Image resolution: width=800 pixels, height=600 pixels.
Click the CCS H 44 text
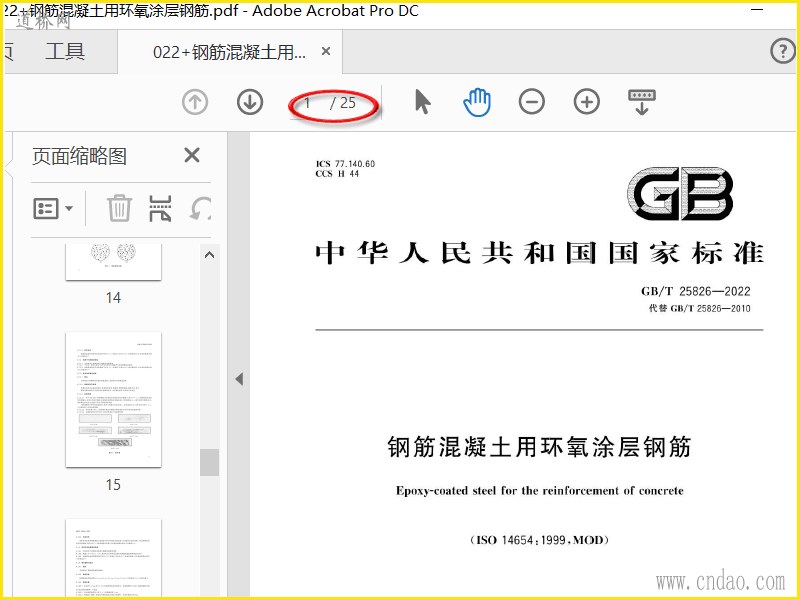(337, 174)
